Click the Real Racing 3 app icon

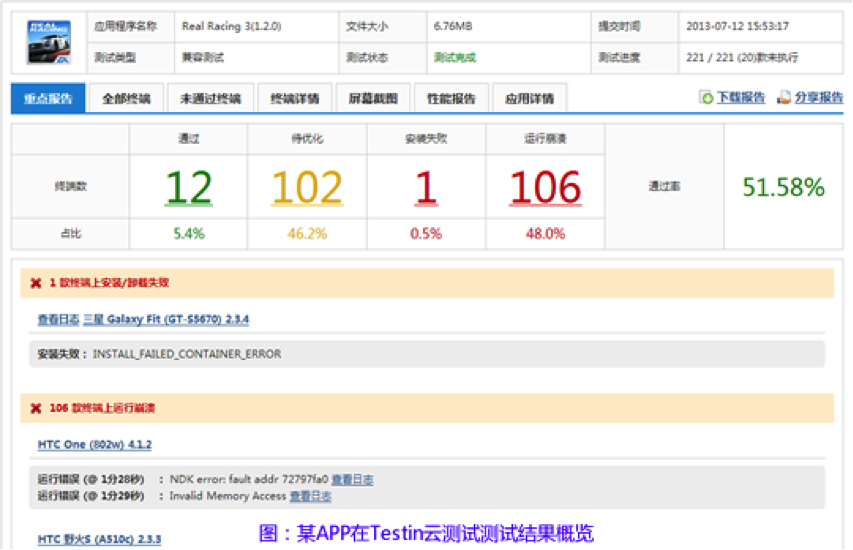[x=49, y=42]
